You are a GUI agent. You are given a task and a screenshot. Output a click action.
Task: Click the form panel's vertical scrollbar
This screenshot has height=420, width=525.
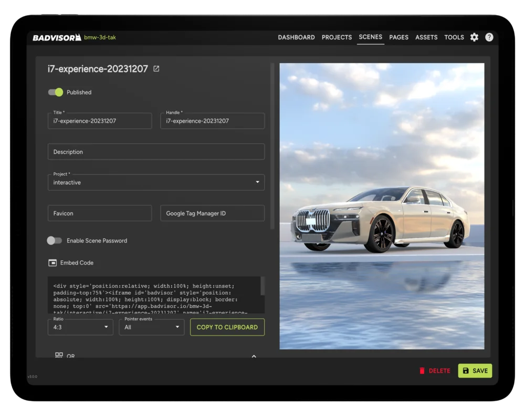[272, 147]
